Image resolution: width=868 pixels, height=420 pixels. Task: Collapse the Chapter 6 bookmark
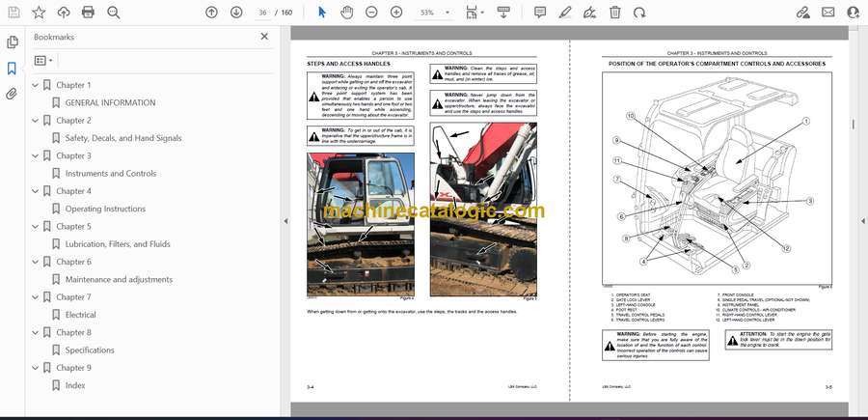coord(36,262)
